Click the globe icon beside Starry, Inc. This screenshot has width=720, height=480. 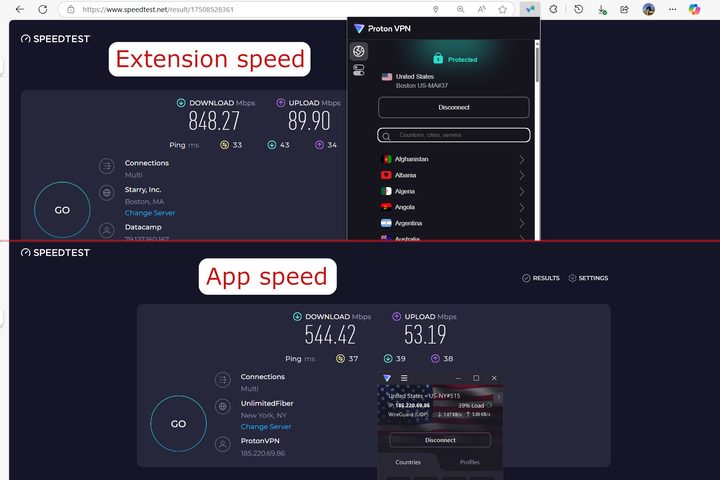pos(107,193)
